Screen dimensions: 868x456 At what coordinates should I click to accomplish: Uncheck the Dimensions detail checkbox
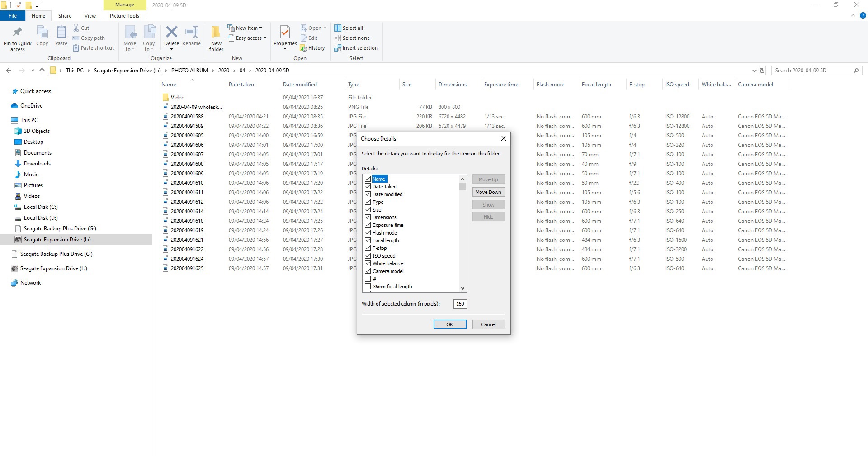[368, 217]
